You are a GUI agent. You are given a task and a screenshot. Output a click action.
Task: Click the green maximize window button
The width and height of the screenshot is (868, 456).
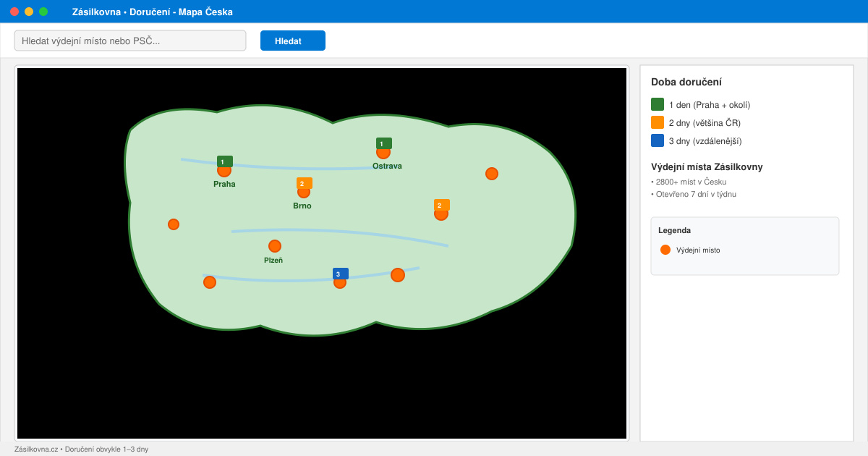[43, 12]
